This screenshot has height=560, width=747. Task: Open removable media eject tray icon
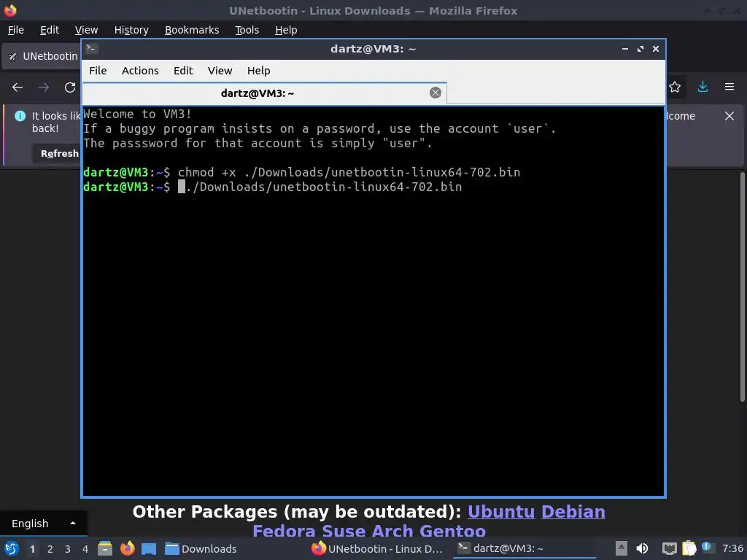click(622, 548)
